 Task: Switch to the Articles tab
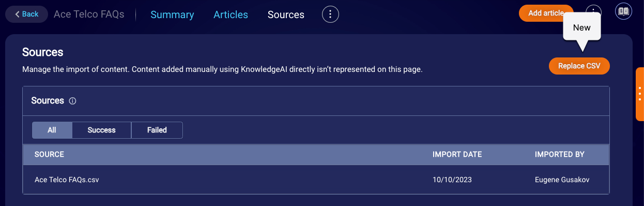pyautogui.click(x=231, y=14)
